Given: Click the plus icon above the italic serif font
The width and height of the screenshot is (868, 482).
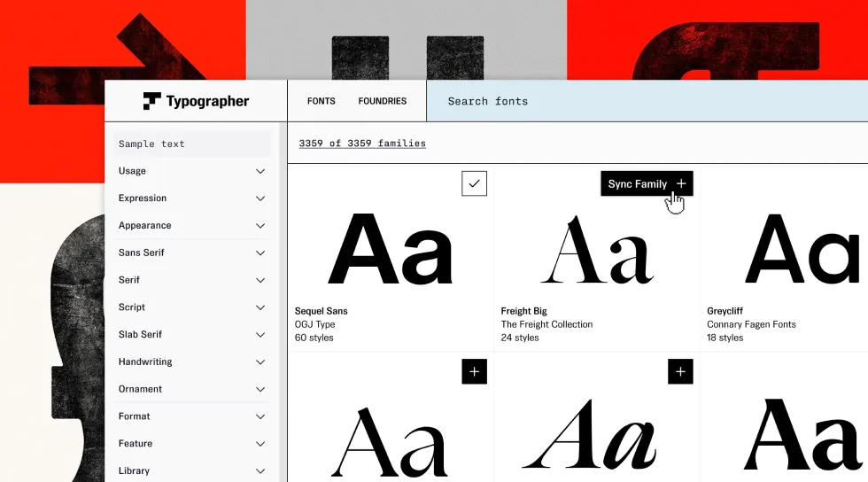Looking at the screenshot, I should point(680,372).
